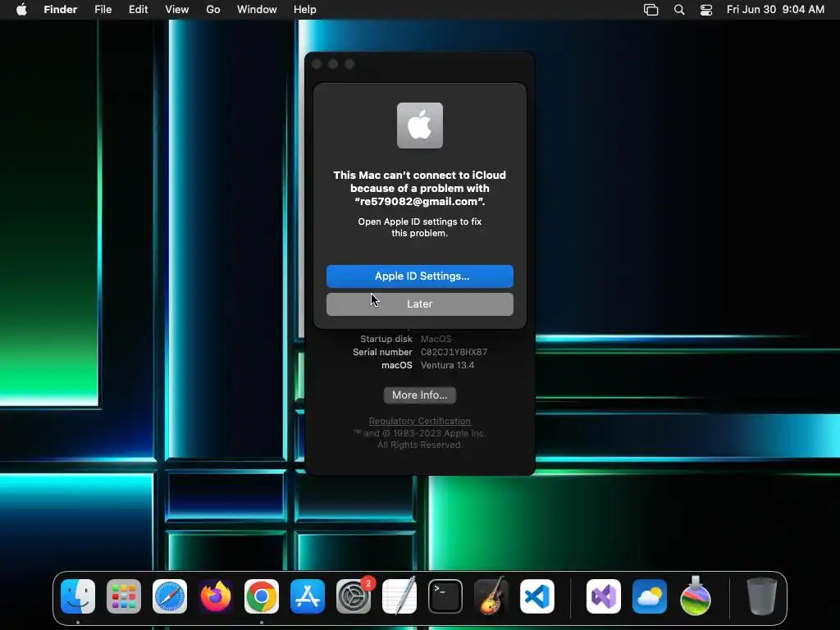The image size is (840, 630).
Task: Dismiss the dialog with Later
Action: [x=420, y=304]
